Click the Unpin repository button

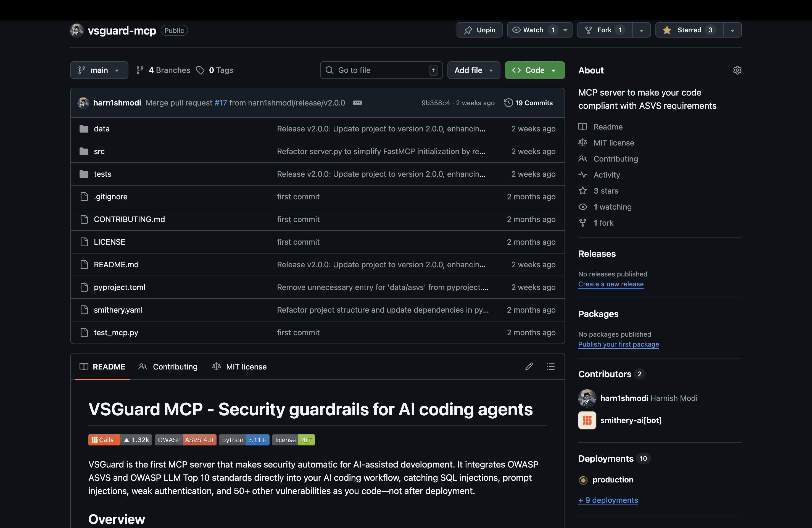479,30
